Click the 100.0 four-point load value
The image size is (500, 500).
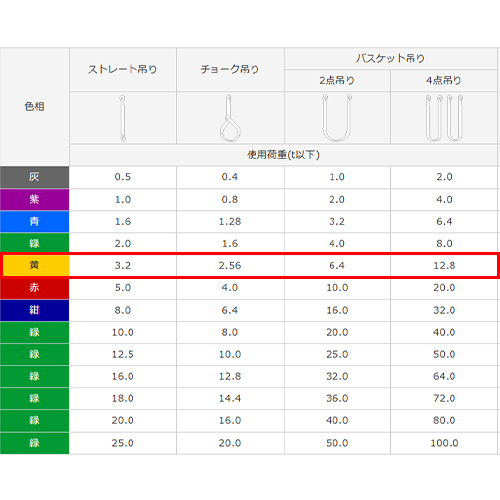(444, 443)
